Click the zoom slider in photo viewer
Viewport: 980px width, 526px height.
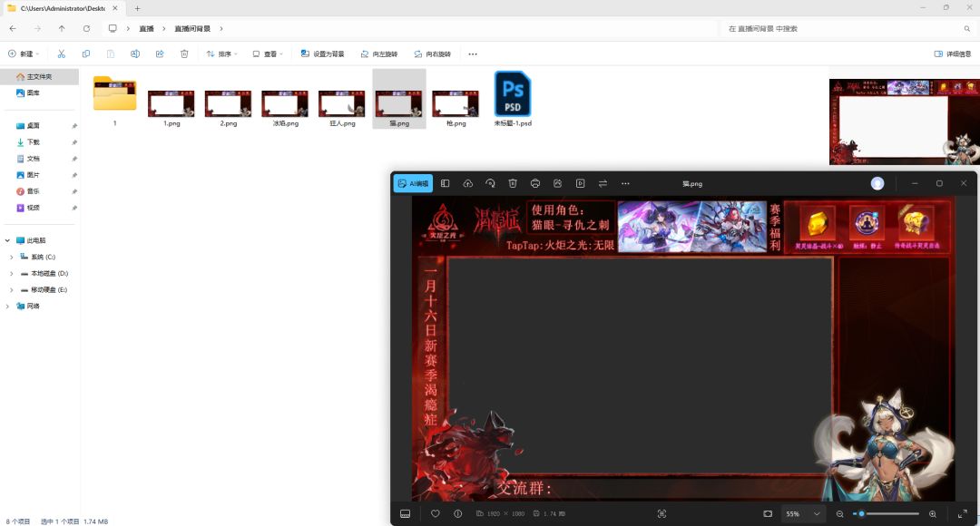887,513
